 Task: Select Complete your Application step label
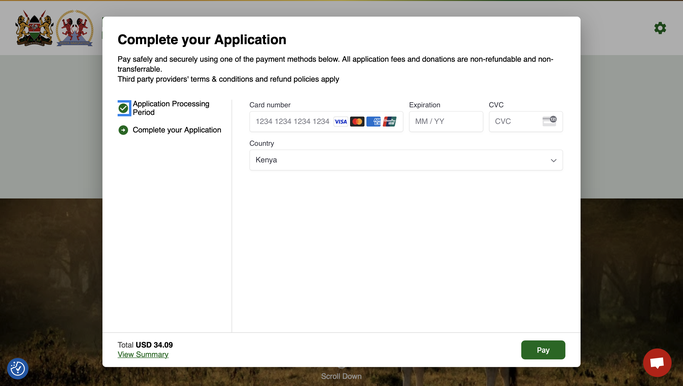click(177, 130)
